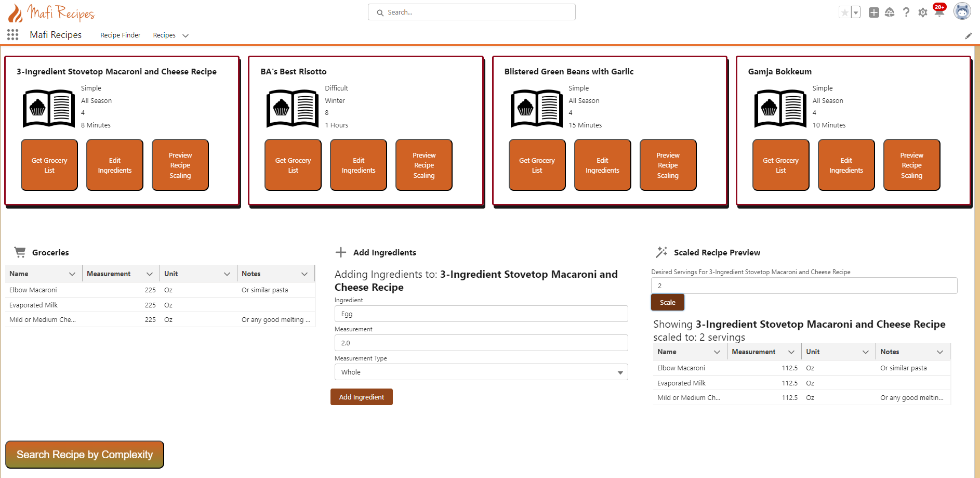Screen dimensions: 980x478
Task: Click the favorites star icon
Action: [x=845, y=12]
